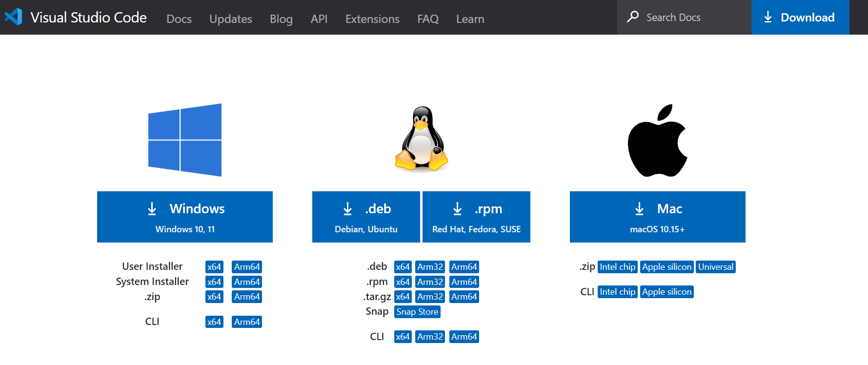Open the Docs menu item

pos(179,19)
